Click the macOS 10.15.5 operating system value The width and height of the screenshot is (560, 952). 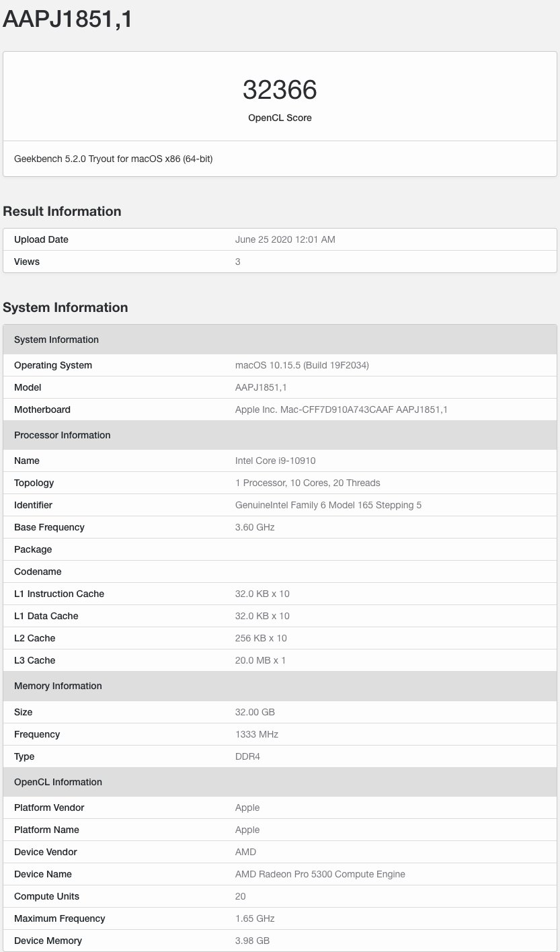point(302,365)
